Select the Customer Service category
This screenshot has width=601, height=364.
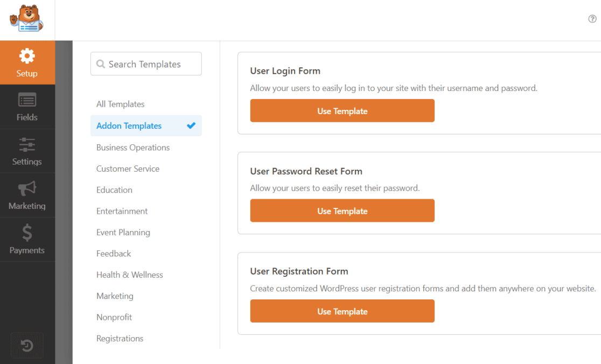[128, 169]
